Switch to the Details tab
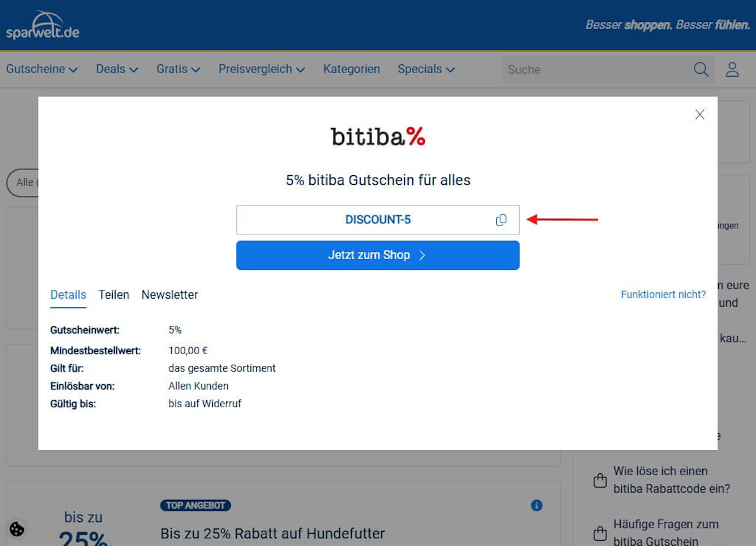This screenshot has height=546, width=756. [x=68, y=295]
